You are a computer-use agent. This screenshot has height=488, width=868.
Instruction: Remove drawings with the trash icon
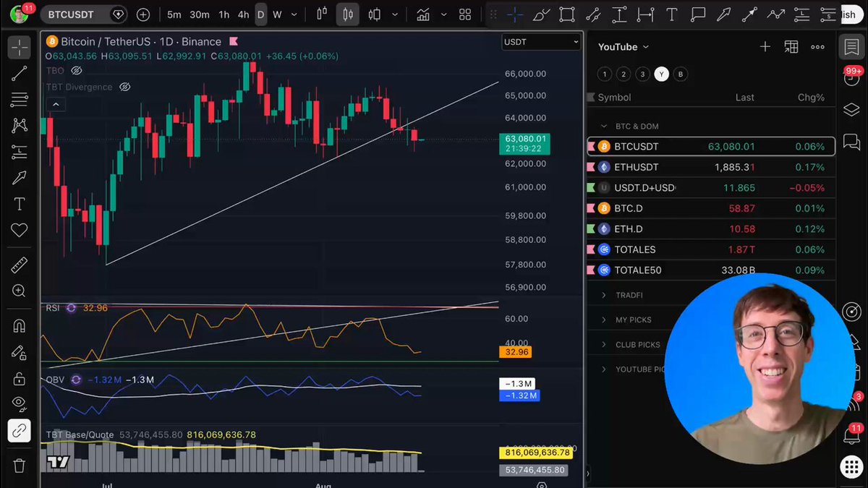20,465
